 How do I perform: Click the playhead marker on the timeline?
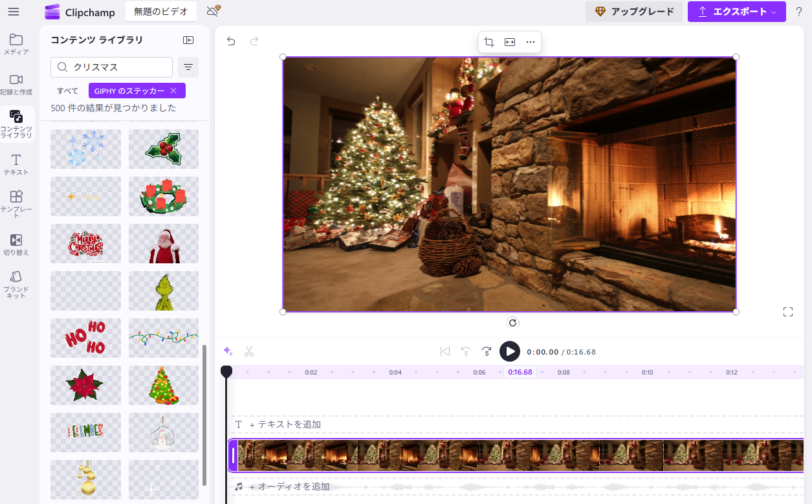click(x=226, y=371)
